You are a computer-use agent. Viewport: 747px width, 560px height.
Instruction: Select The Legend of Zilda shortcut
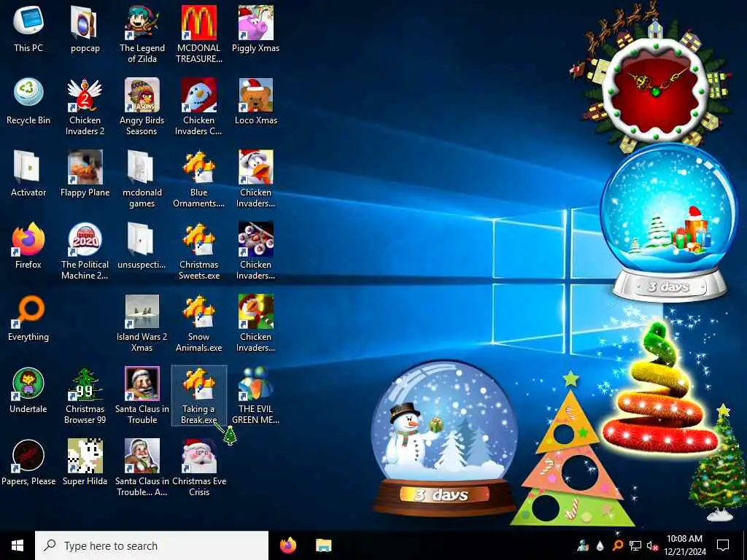coord(142,34)
